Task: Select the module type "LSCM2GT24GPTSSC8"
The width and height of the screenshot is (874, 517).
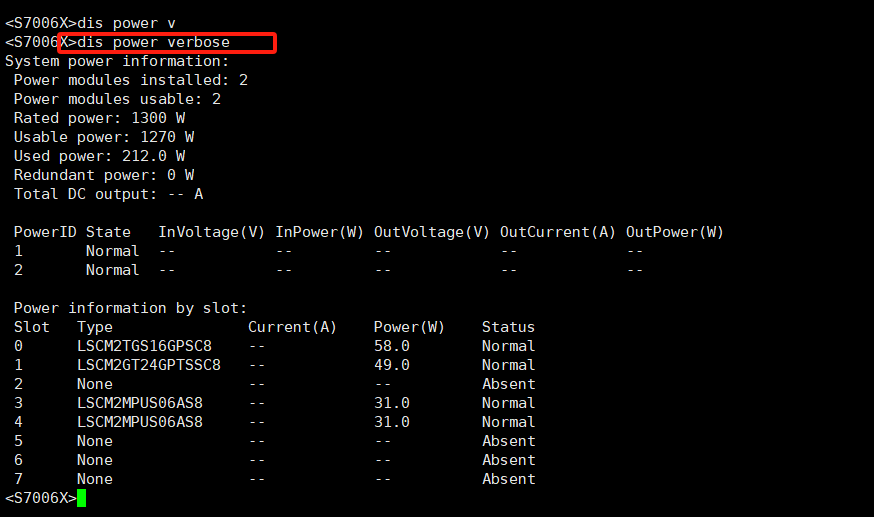Action: (149, 365)
